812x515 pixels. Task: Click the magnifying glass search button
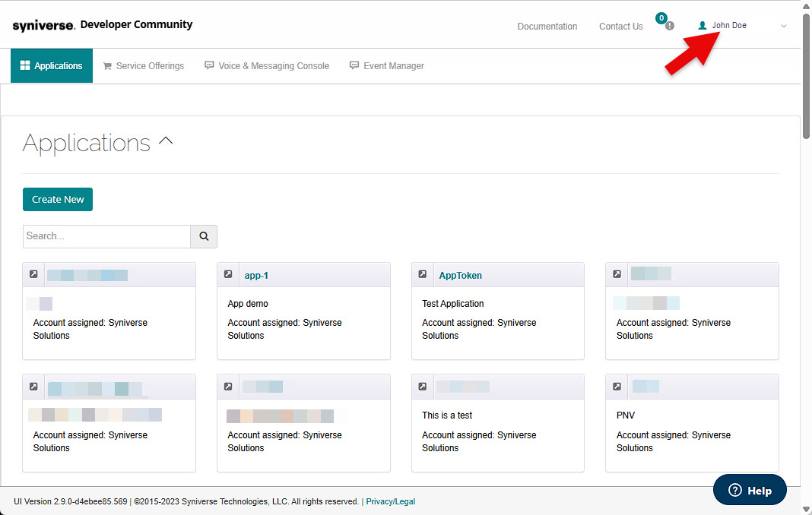pos(204,236)
